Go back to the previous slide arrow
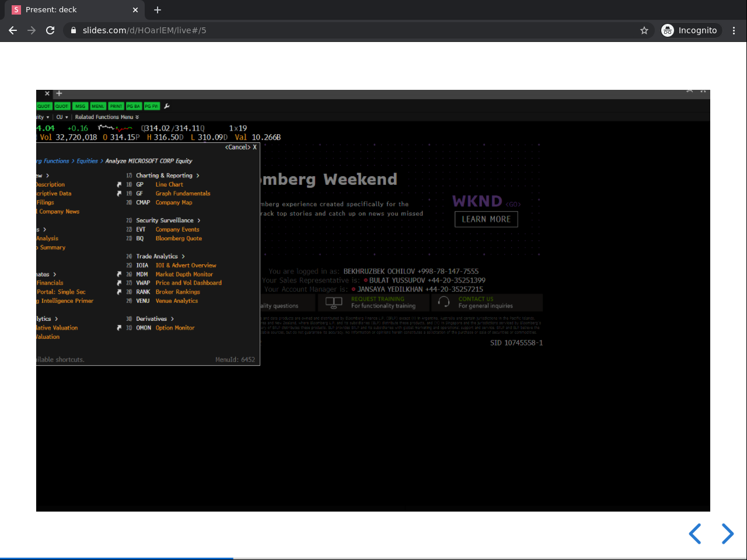The width and height of the screenshot is (747, 560). (694, 533)
